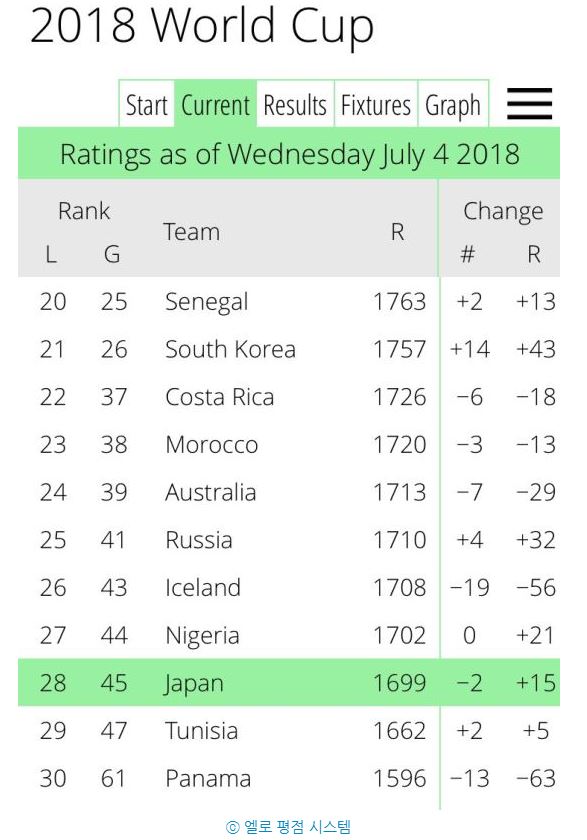Click the Team column header
The height and width of the screenshot is (840, 587).
(192, 232)
